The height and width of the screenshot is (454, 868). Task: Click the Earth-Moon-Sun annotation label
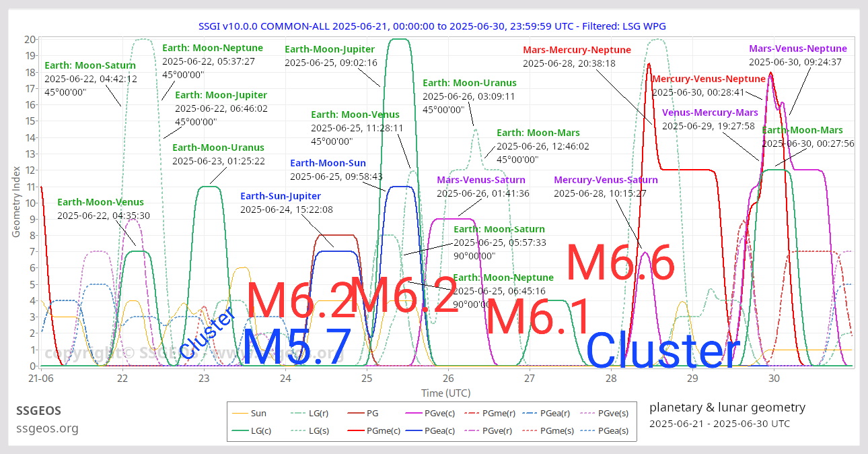coord(328,163)
